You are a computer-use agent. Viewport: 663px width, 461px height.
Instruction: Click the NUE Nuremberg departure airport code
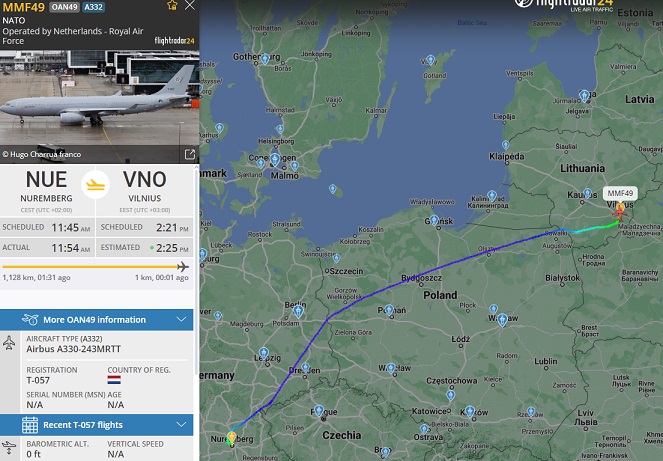(x=46, y=180)
